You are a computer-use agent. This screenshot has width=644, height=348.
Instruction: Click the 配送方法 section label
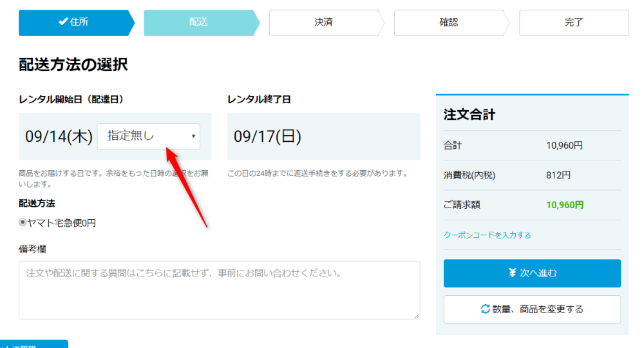(37, 203)
